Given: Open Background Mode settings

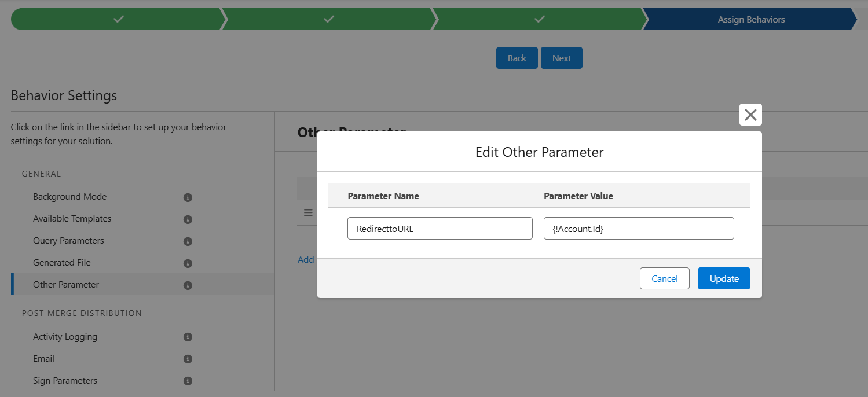Looking at the screenshot, I should [x=70, y=196].
